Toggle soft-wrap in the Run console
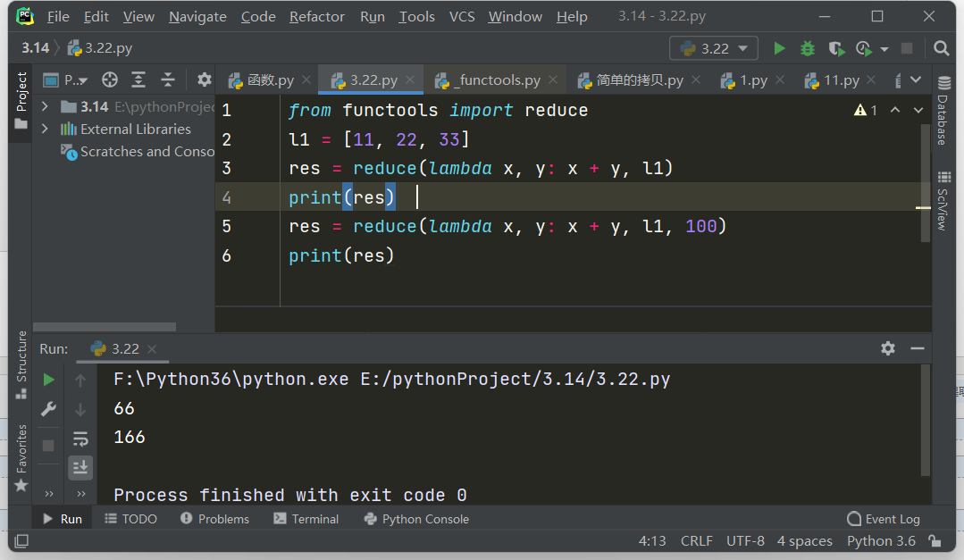This screenshot has height=560, width=964. click(80, 438)
